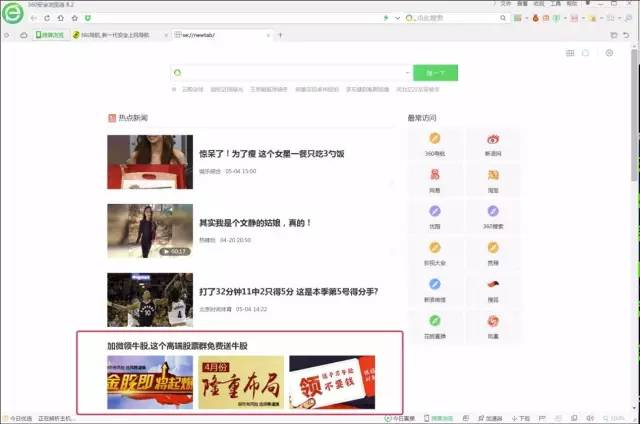Screen dimensions: 640x424
Task: Click the 隆重布局 ad banner image
Action: [240, 383]
